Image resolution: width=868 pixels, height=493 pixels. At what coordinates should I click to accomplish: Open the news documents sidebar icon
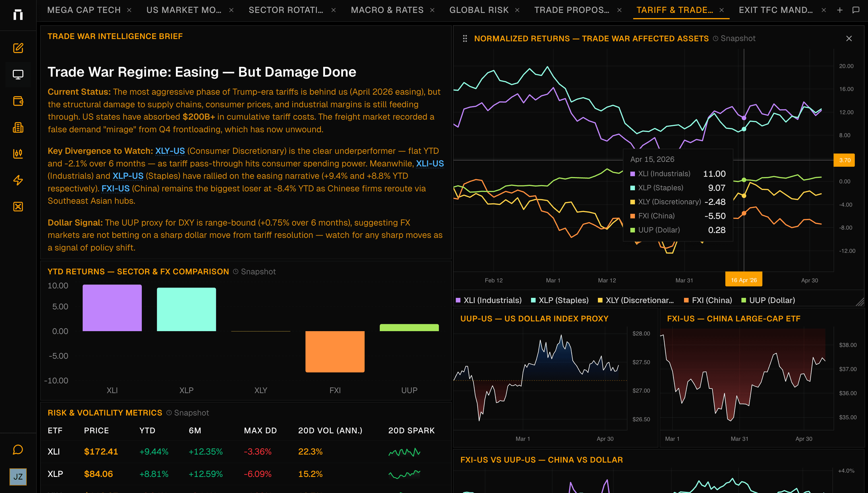[18, 127]
